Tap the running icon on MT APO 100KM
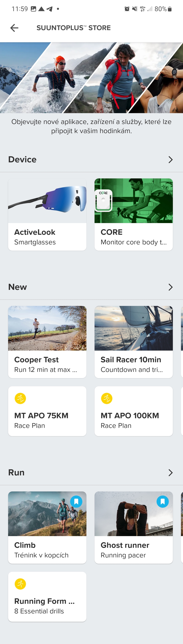Viewport: 183px width, 644px height. point(107,398)
